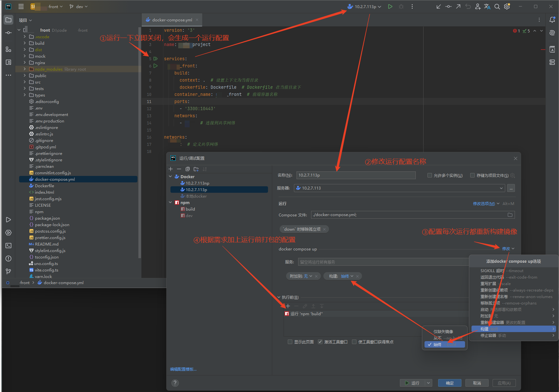Open the Notifications bell icon
This screenshot has width=559, height=392.
(552, 20)
